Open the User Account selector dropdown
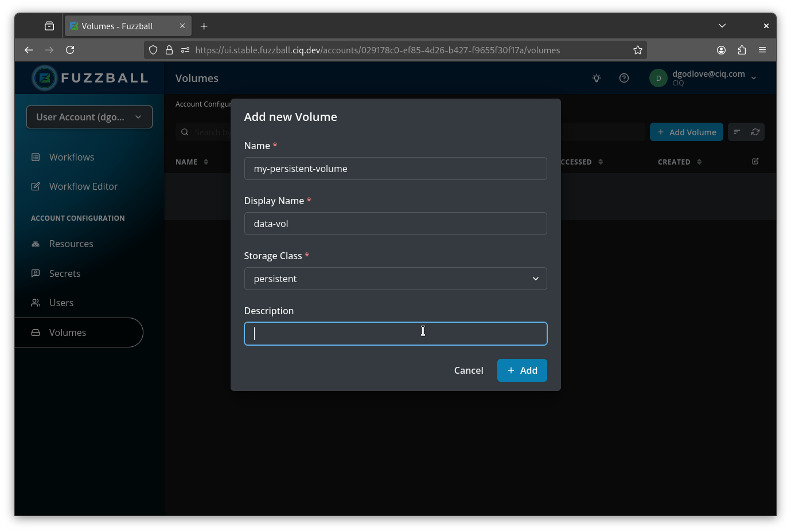This screenshot has width=791, height=532. point(89,117)
